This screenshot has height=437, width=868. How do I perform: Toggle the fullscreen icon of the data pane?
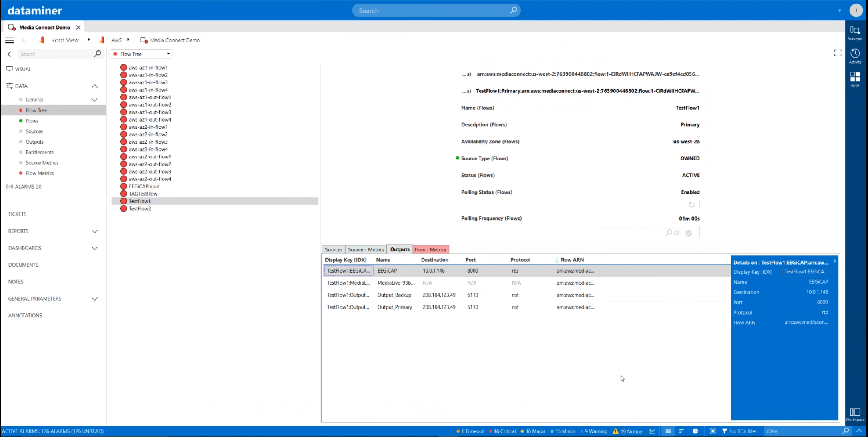tap(838, 53)
